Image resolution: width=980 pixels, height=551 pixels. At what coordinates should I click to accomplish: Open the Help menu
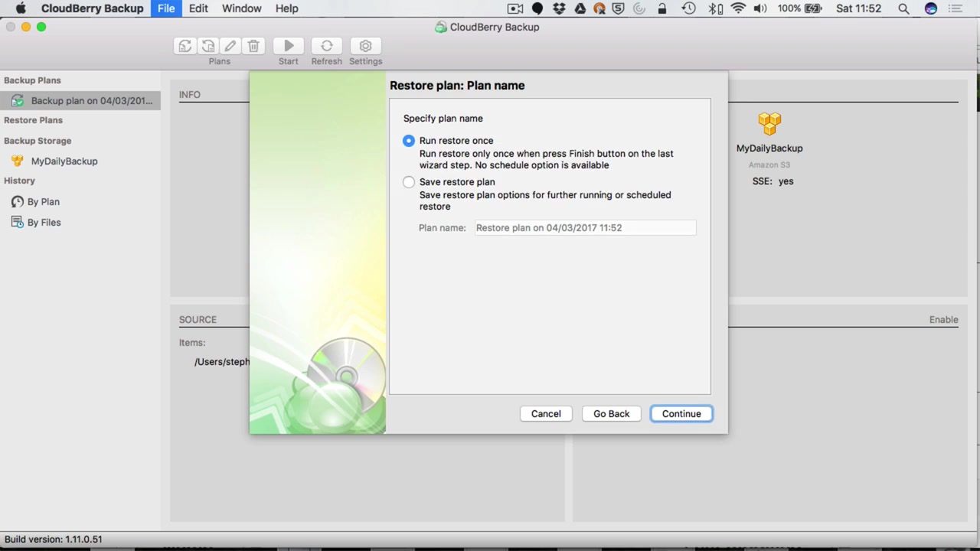click(x=287, y=8)
